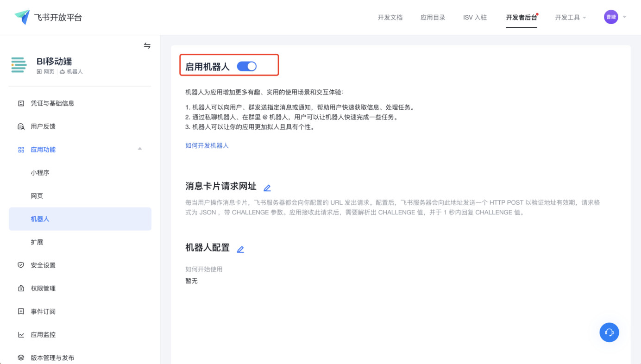Click the Feishu Open Platform logo
641x364 pixels.
pyautogui.click(x=22, y=17)
